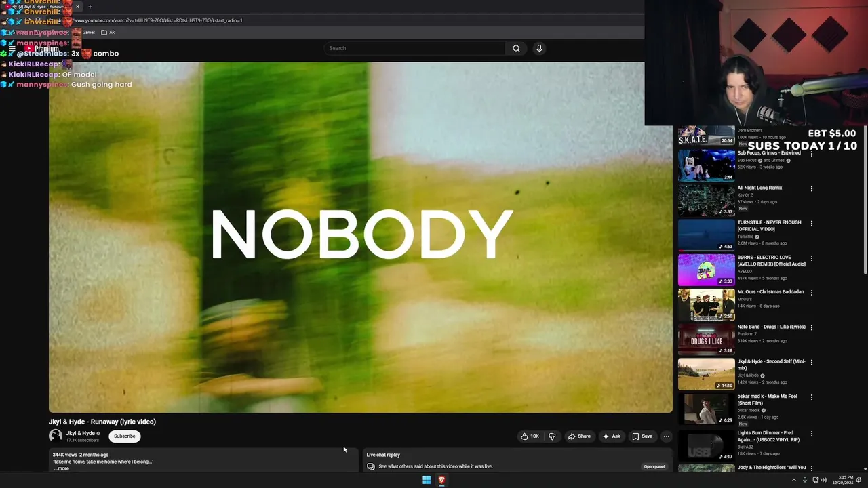
Task: Open the Ask AI button
Action: pos(611,436)
